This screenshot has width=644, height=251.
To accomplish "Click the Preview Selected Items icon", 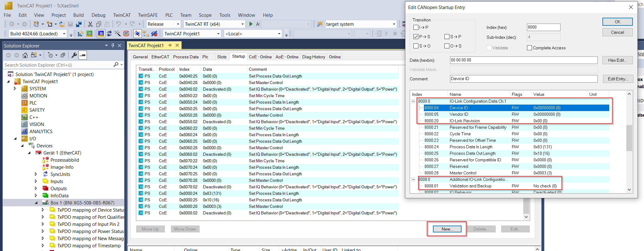I will (83, 55).
